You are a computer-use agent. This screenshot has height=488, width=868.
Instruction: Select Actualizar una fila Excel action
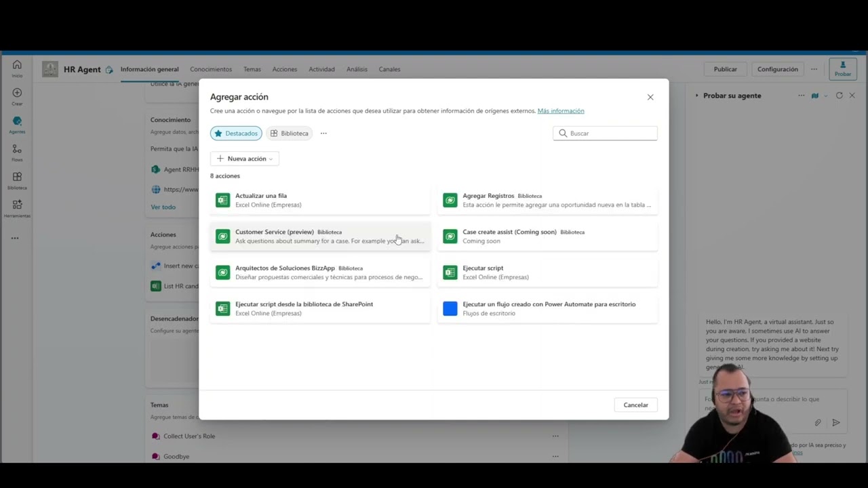click(320, 200)
